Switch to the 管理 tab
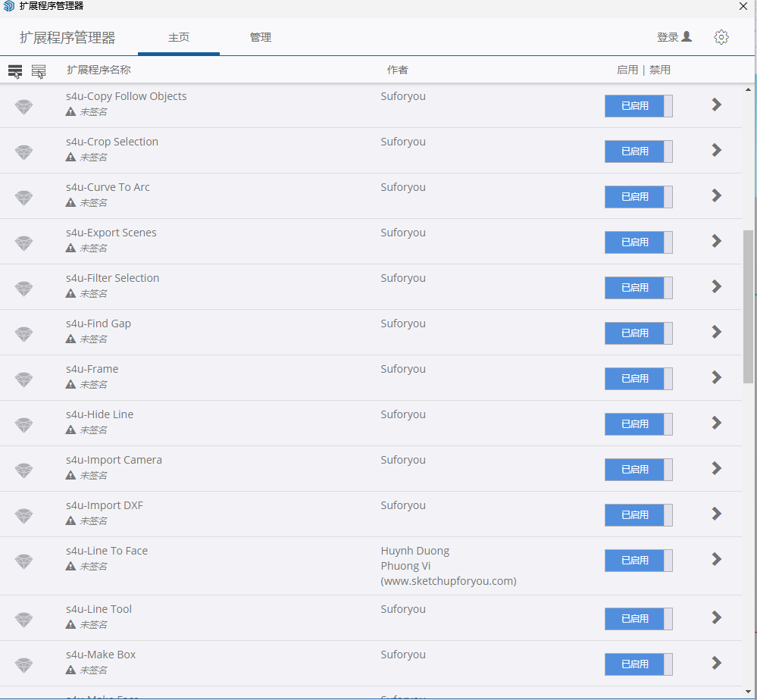This screenshot has width=757, height=700. [x=260, y=37]
